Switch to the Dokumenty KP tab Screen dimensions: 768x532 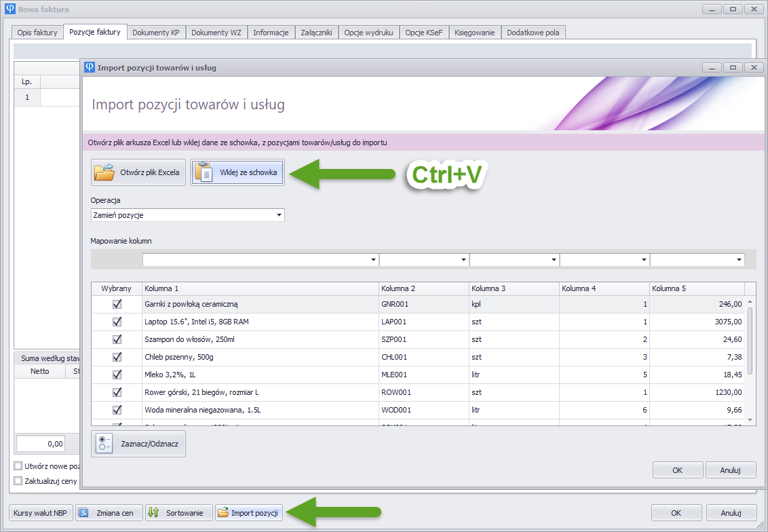(155, 33)
